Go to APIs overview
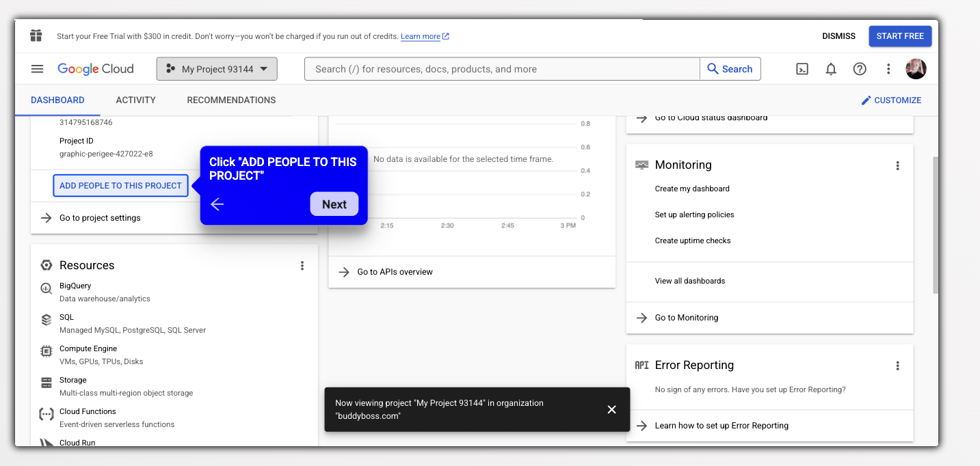 pos(395,272)
